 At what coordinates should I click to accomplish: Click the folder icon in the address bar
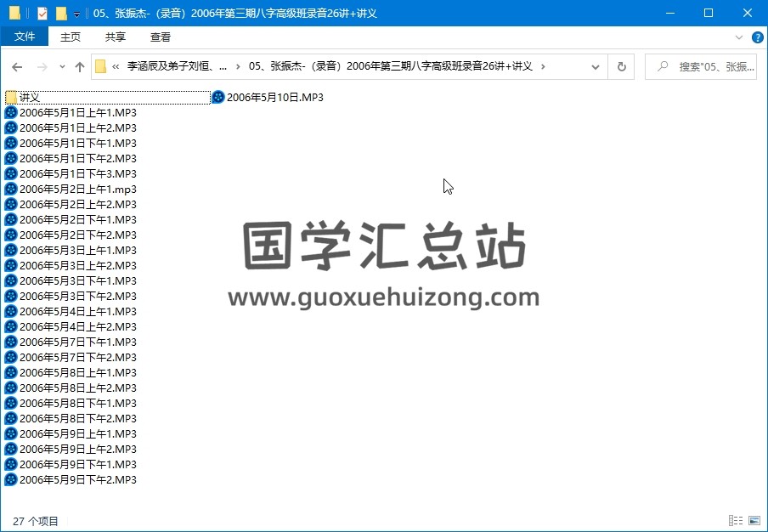(100, 66)
